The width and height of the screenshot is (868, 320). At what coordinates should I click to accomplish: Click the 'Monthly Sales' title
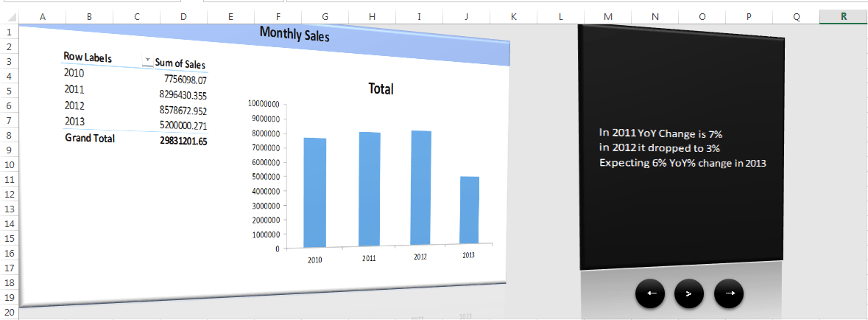294,35
